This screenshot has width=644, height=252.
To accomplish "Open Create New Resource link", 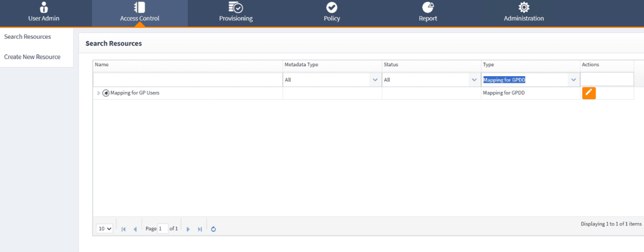I will (x=32, y=57).
